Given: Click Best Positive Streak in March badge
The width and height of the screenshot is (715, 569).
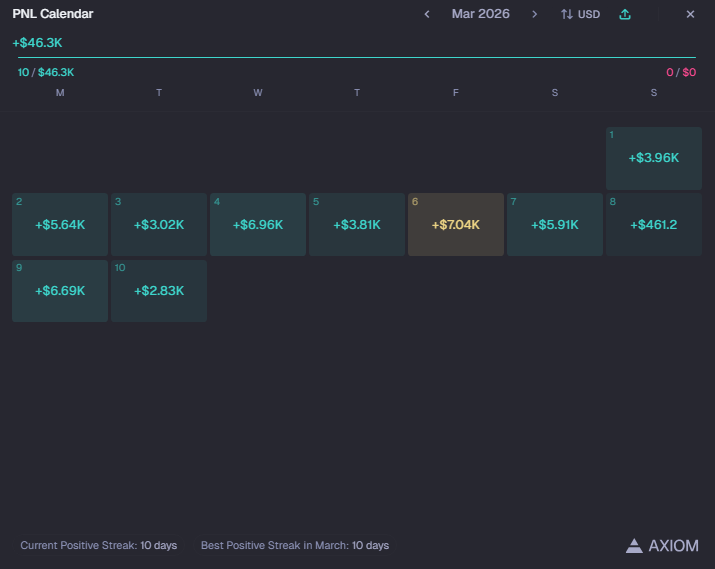Looking at the screenshot, I should click(295, 545).
